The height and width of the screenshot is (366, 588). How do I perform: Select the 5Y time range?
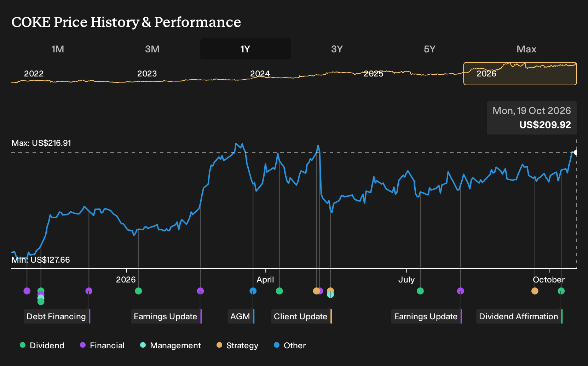430,49
